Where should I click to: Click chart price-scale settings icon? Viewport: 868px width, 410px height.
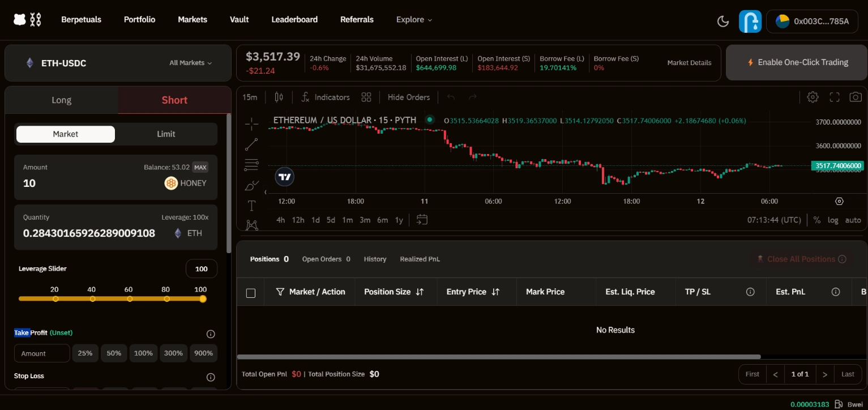839,201
